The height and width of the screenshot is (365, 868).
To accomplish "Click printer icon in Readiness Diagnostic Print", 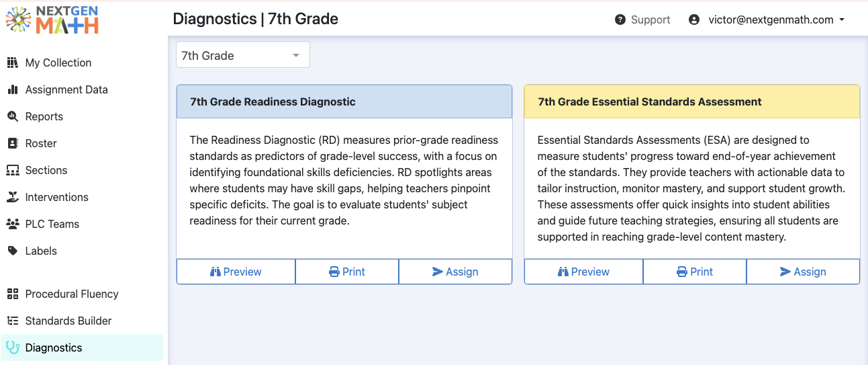I will coord(334,272).
